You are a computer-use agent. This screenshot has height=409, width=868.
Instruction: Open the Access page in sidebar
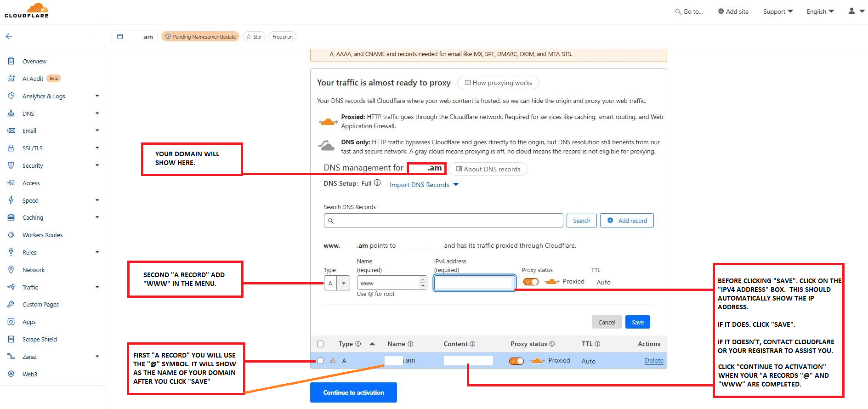pyautogui.click(x=31, y=183)
